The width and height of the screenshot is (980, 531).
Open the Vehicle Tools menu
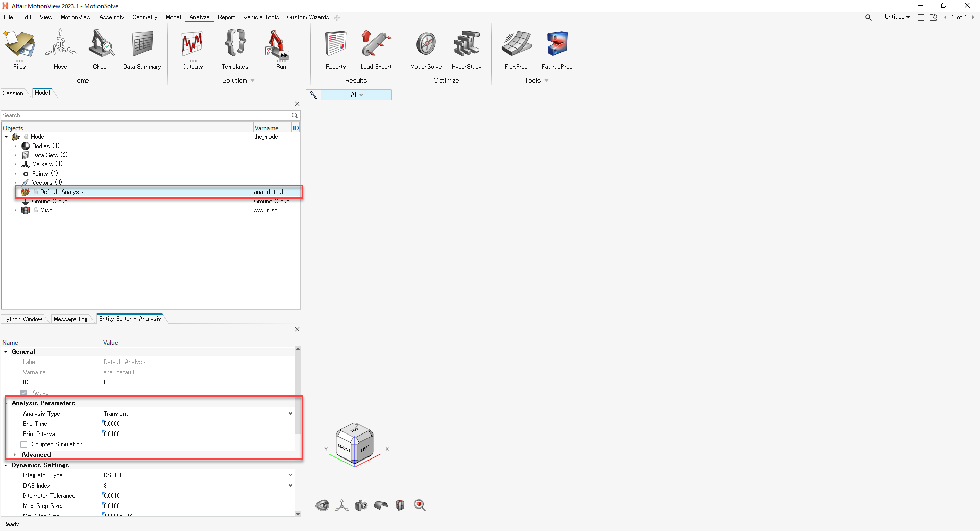261,17
